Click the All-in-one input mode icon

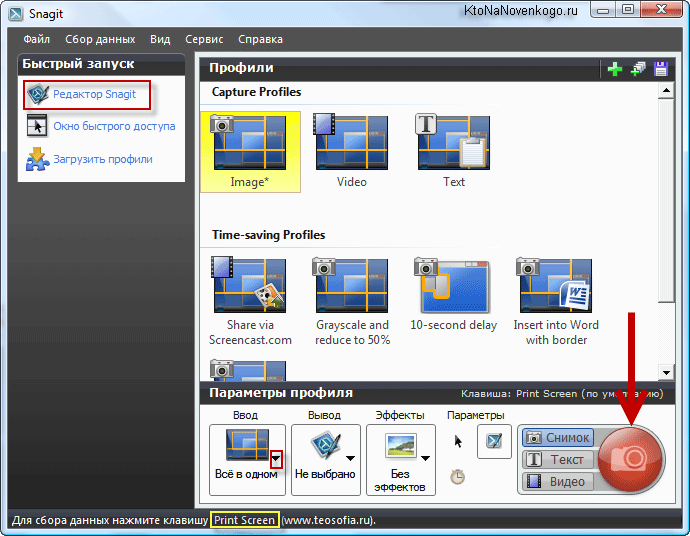[x=247, y=444]
